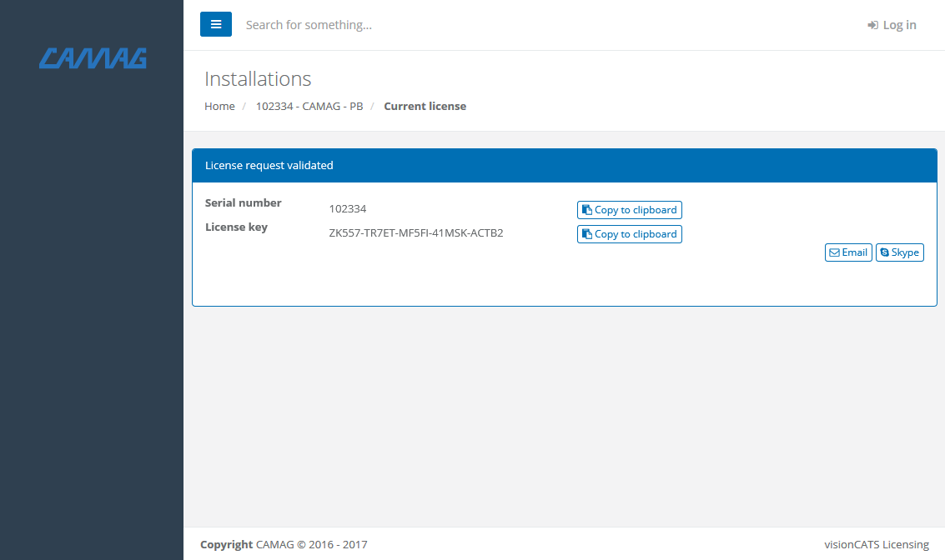Click the envelope icon on the Email button
Viewport: 945px width, 560px height.
833,252
